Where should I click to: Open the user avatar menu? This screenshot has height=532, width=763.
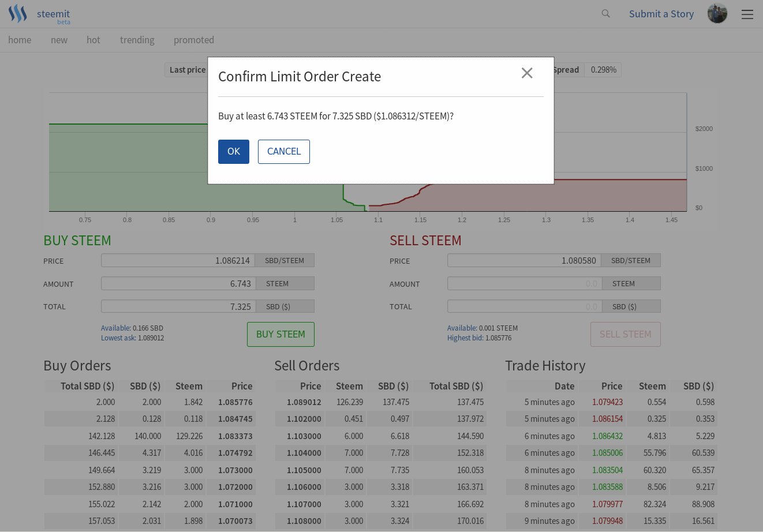click(717, 13)
